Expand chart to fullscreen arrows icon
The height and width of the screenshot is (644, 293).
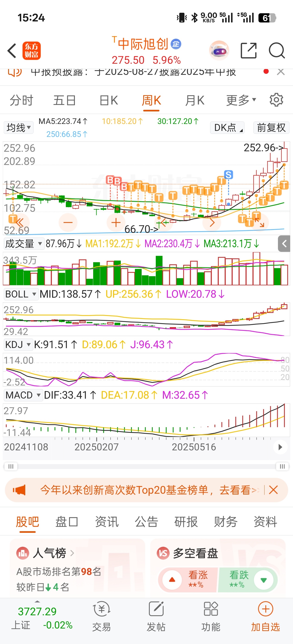tap(259, 222)
